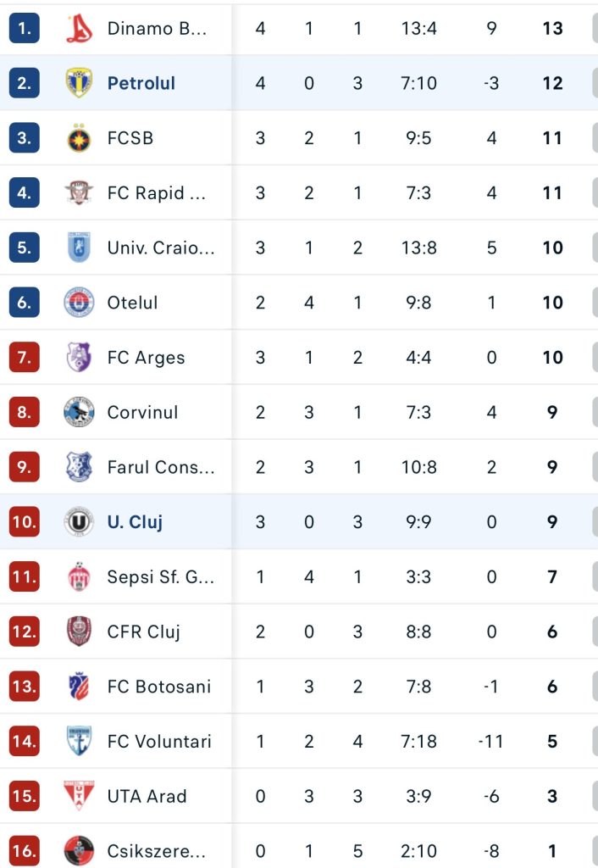Select the FC Voluntari row

tap(299, 741)
